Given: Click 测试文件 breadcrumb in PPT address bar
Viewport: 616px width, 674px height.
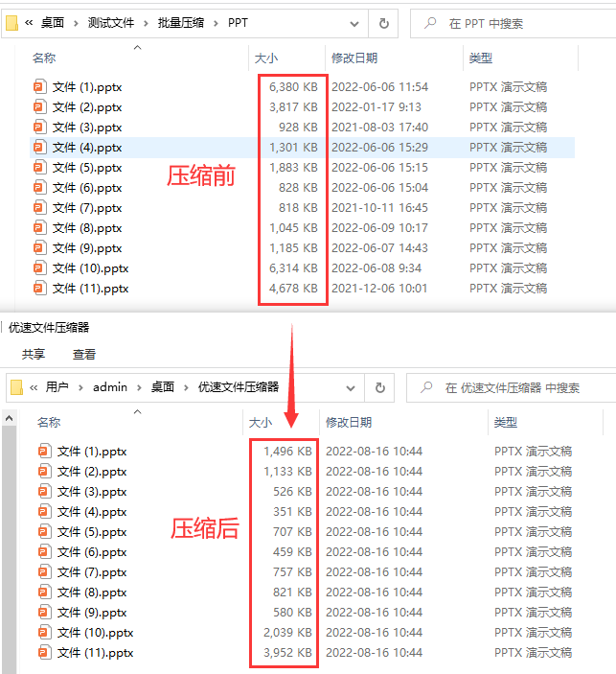Looking at the screenshot, I should (111, 23).
